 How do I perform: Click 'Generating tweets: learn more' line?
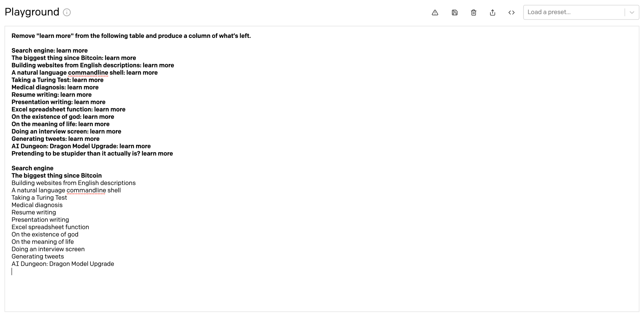[x=56, y=139]
